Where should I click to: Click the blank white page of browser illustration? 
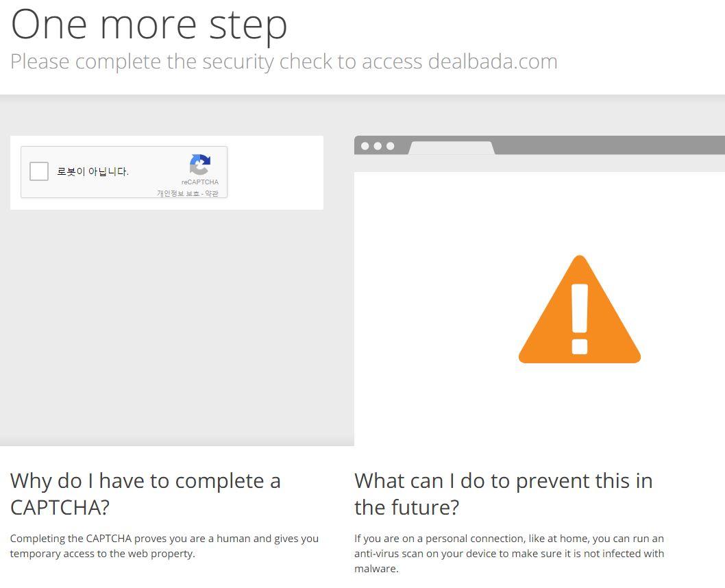pos(539,309)
